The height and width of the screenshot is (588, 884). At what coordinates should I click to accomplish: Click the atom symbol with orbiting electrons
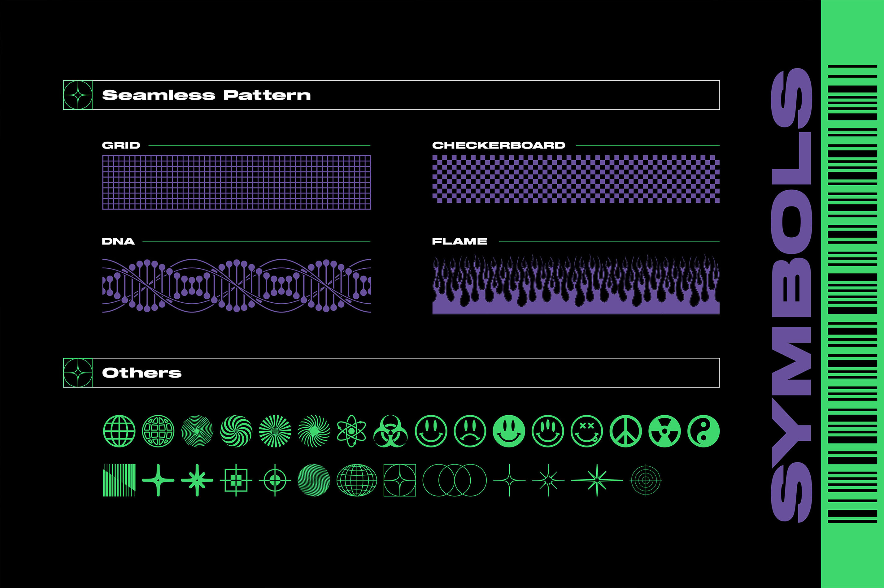point(351,431)
